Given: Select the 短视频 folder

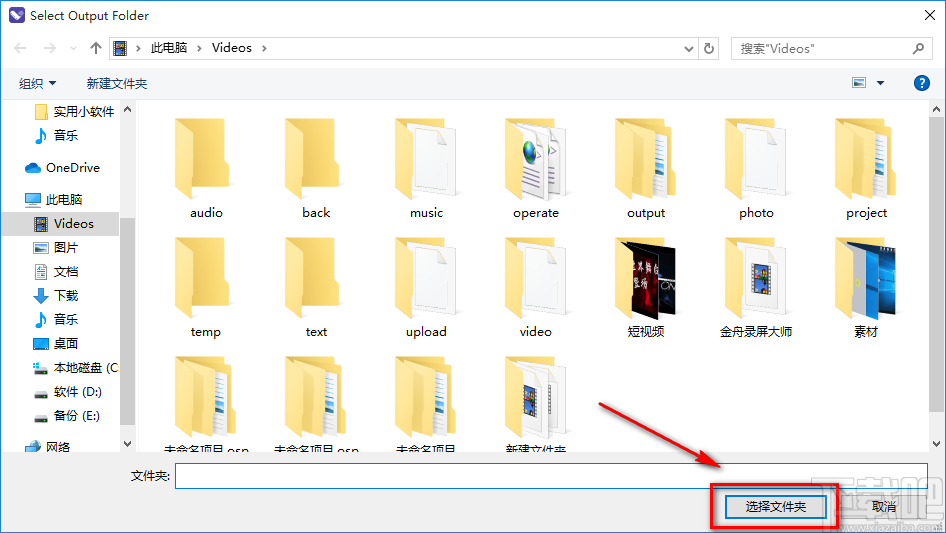Looking at the screenshot, I should 646,287.
